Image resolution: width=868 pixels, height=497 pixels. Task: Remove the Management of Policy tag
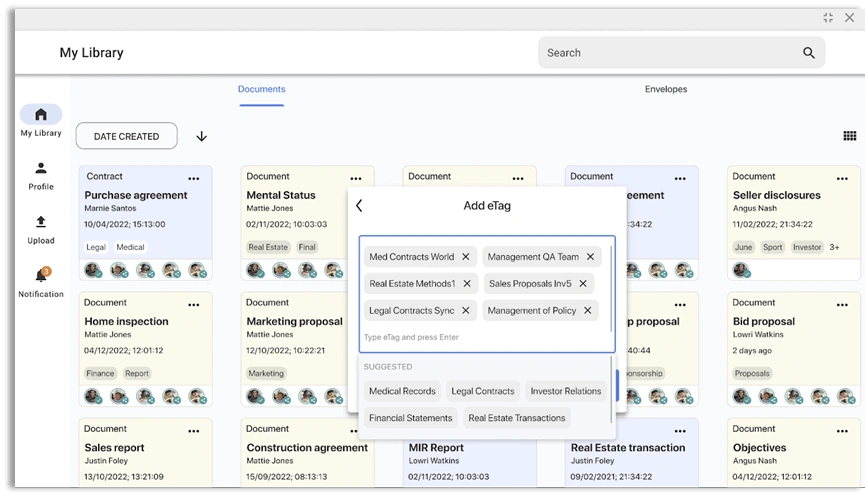[587, 310]
